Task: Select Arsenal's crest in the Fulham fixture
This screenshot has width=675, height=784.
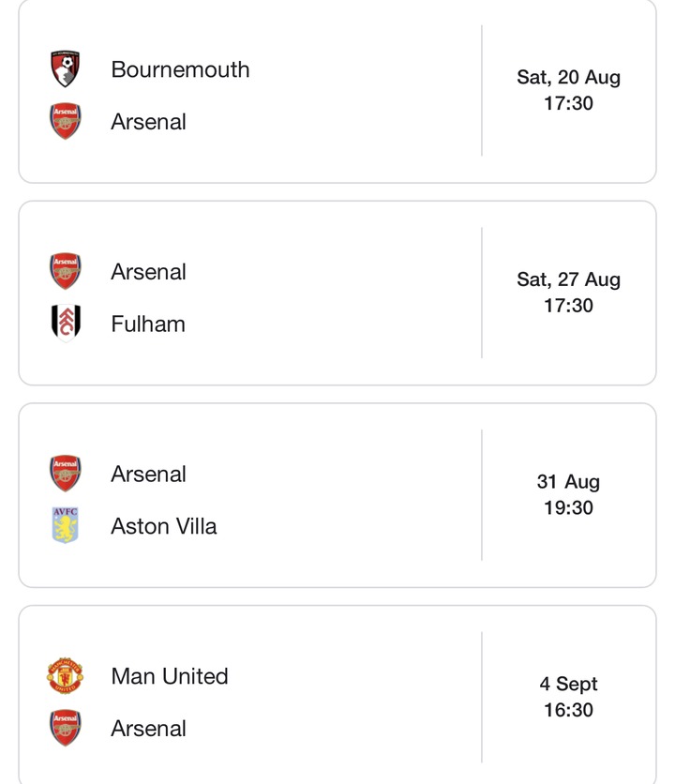Action: 66,272
